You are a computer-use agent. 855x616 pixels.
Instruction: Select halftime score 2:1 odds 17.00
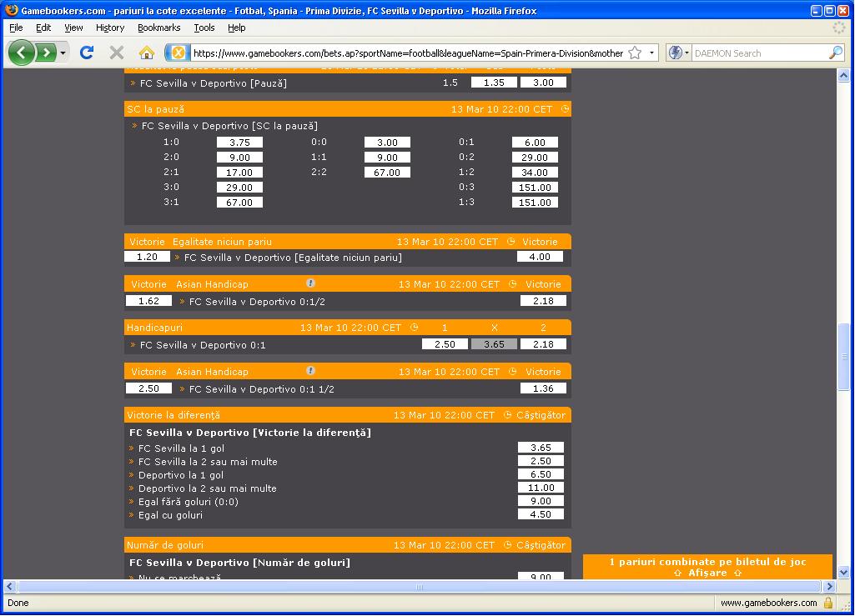[239, 173]
